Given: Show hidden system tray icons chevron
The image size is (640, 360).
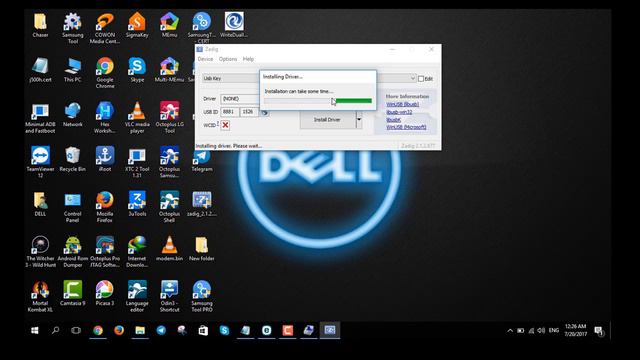Looking at the screenshot, I should [510, 331].
